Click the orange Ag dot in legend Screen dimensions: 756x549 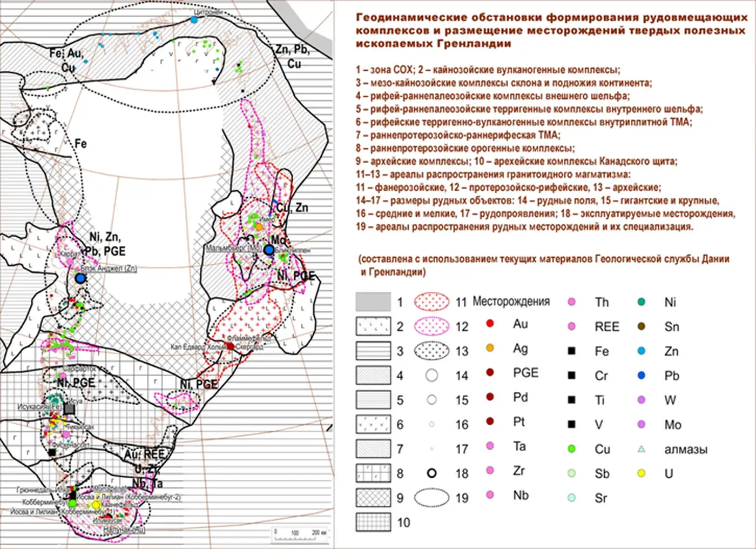[490, 348]
